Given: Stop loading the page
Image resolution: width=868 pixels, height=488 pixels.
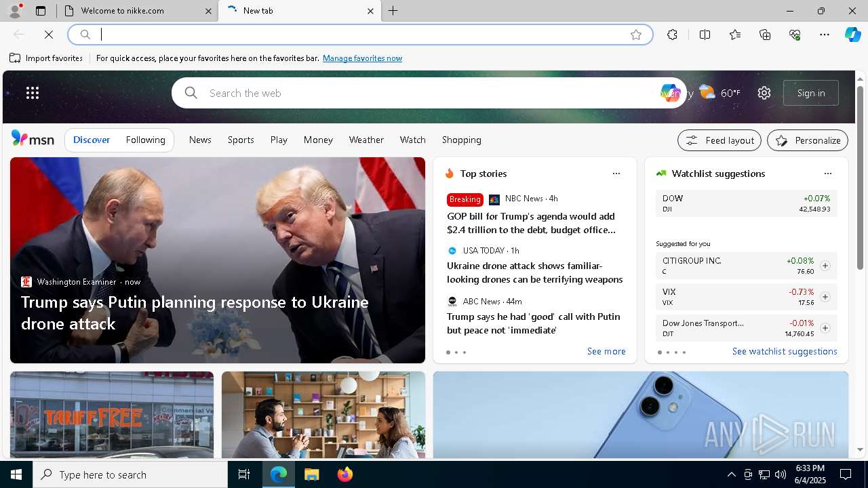Looking at the screenshot, I should point(49,35).
